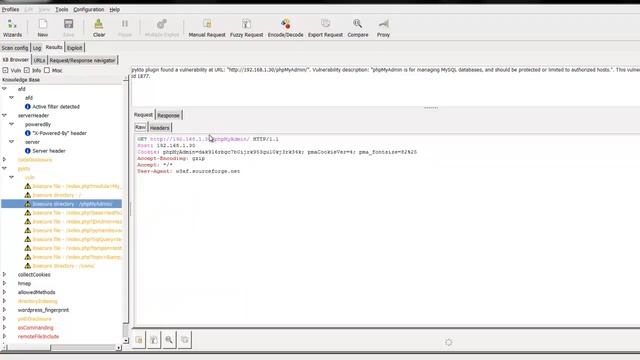Click the Export Request toolbar icon
Image resolution: width=640 pixels, height=360 pixels.
point(325,28)
